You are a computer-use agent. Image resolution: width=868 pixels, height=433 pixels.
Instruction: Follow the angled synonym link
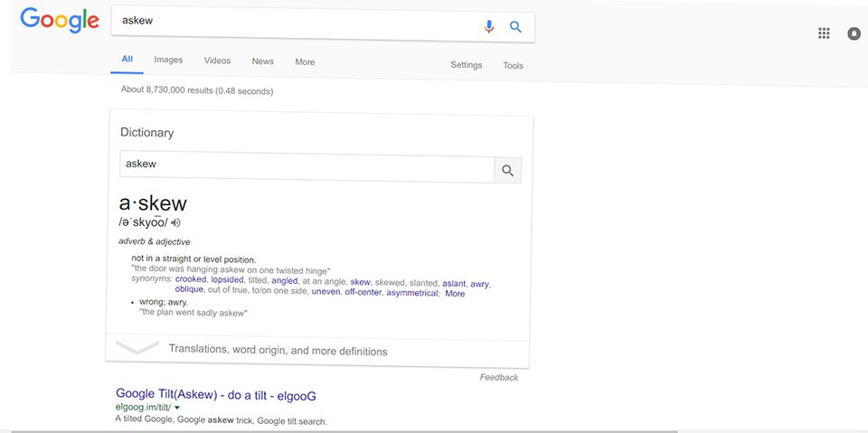(285, 281)
